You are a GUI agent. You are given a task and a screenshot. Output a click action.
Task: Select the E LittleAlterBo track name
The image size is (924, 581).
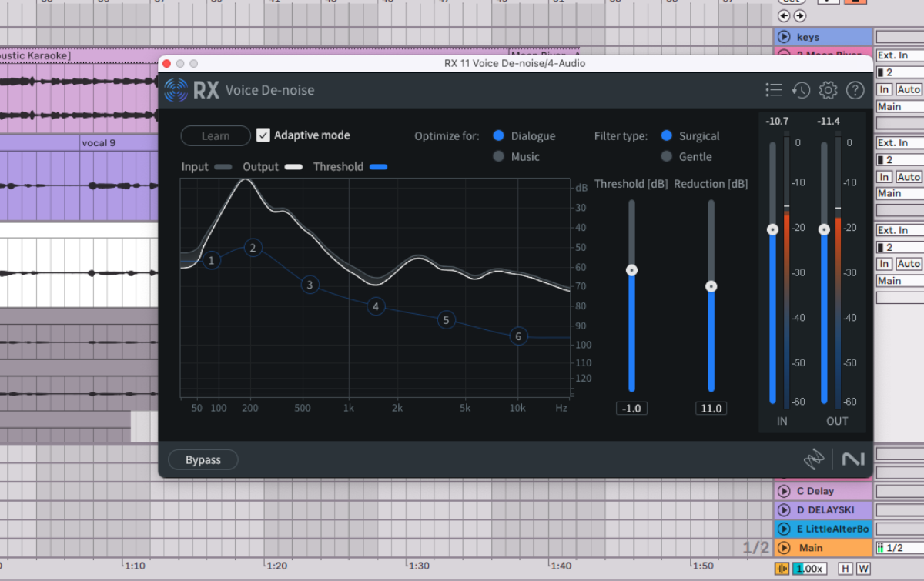tap(832, 529)
